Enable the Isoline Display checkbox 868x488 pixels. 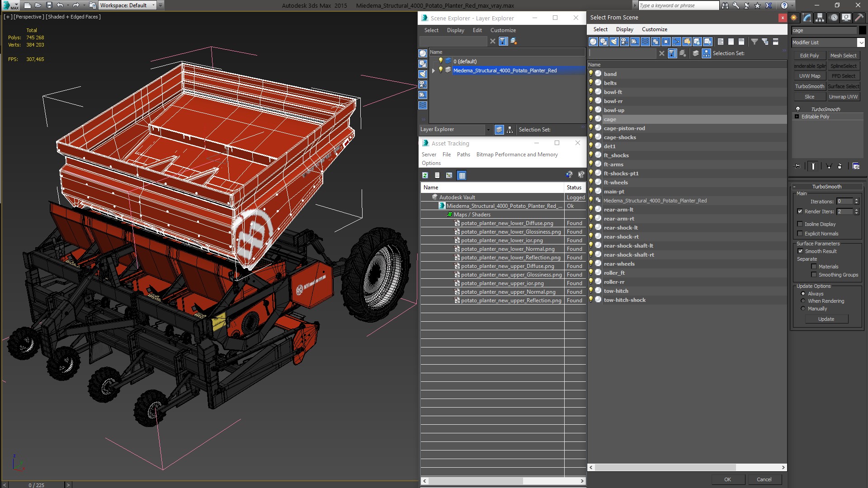(800, 224)
